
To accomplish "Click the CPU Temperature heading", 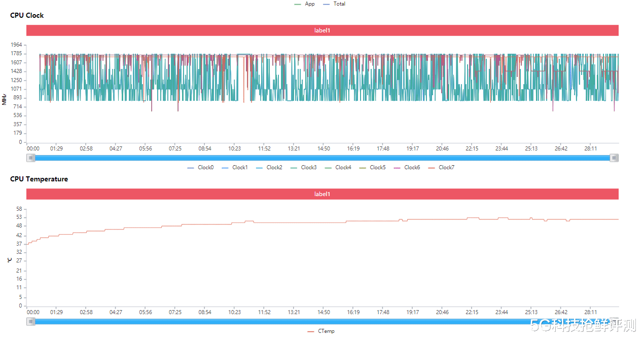I will coord(39,179).
